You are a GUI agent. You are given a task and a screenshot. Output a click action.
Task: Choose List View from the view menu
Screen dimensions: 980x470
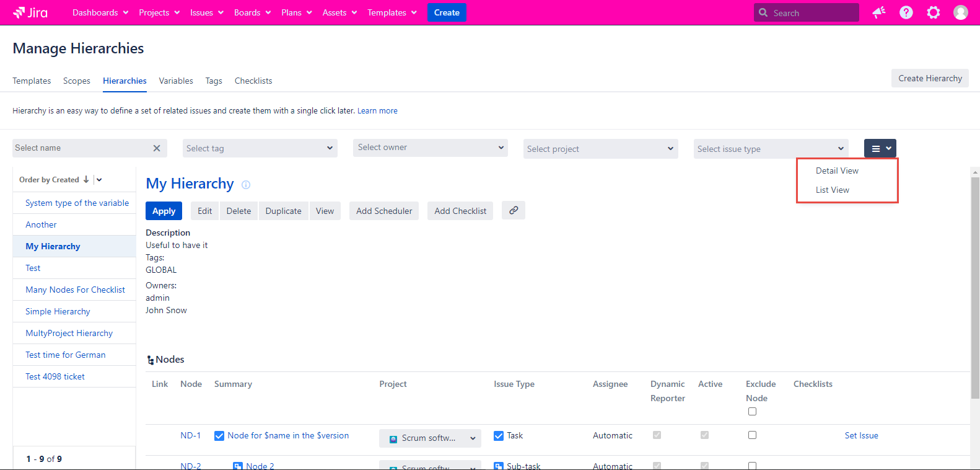832,190
